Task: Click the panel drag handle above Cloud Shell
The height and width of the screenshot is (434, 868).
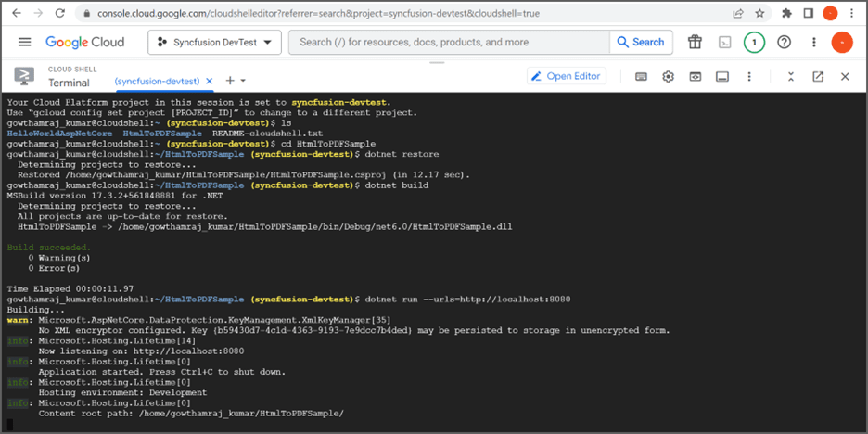Action: [x=437, y=62]
